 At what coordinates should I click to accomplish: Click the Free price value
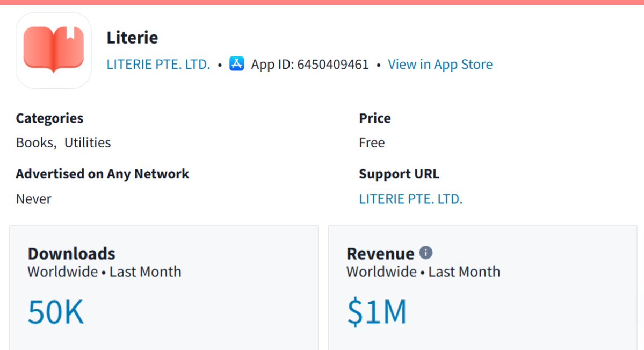(372, 142)
